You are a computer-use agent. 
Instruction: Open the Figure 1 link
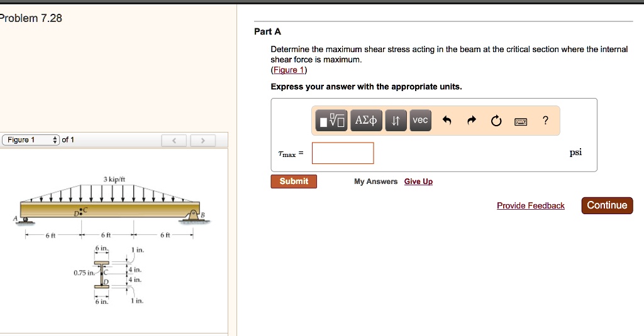pos(289,70)
